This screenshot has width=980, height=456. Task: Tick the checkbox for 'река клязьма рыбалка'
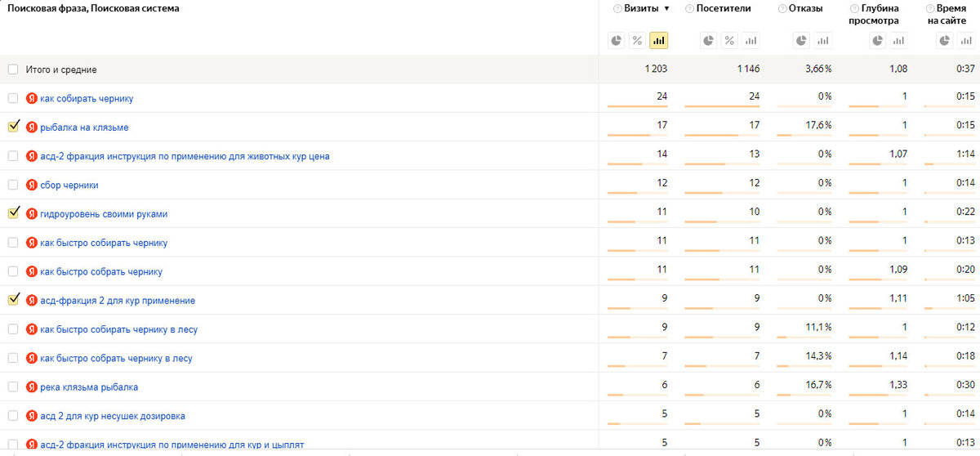point(12,387)
